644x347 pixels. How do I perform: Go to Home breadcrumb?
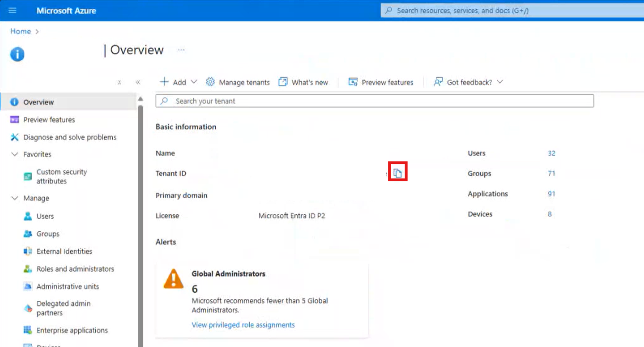(21, 31)
